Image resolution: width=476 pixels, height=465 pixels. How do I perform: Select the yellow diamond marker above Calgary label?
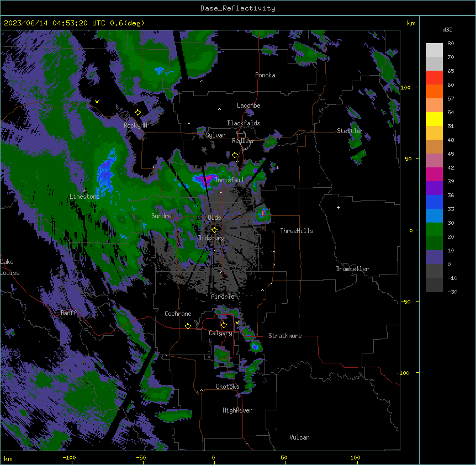point(224,325)
